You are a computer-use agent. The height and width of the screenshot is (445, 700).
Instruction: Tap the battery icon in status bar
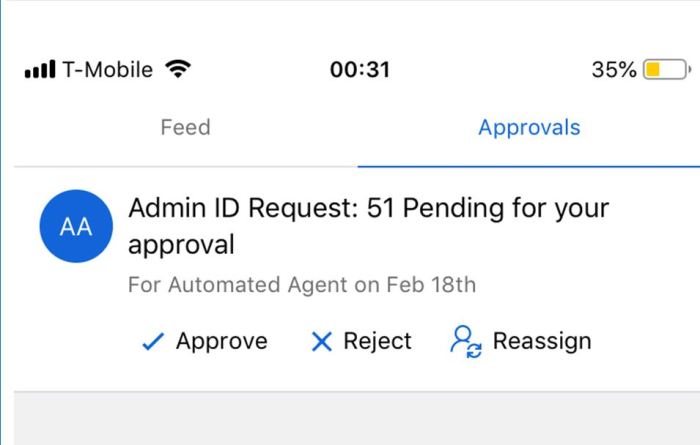point(666,70)
